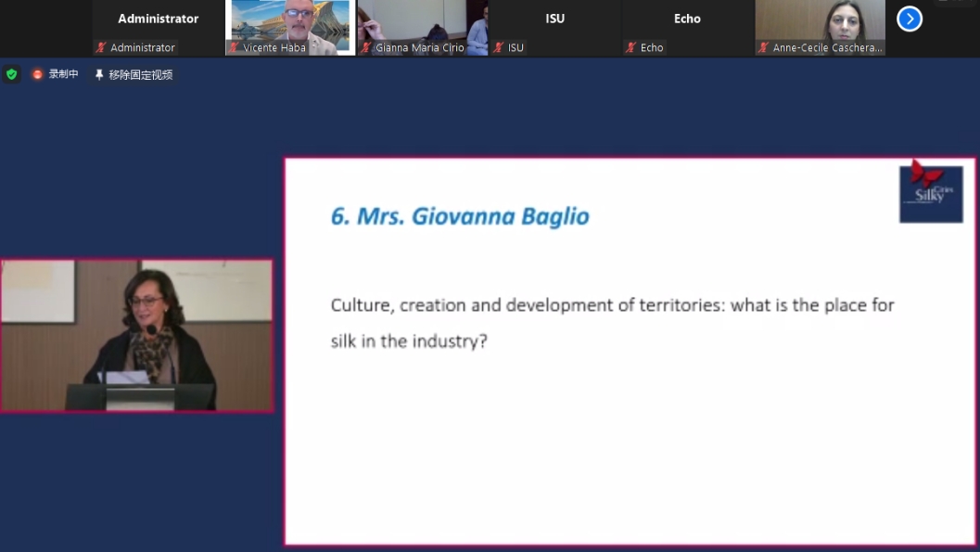The image size is (980, 552).
Task: Click the pin icon to remove pinned video
Action: [99, 74]
